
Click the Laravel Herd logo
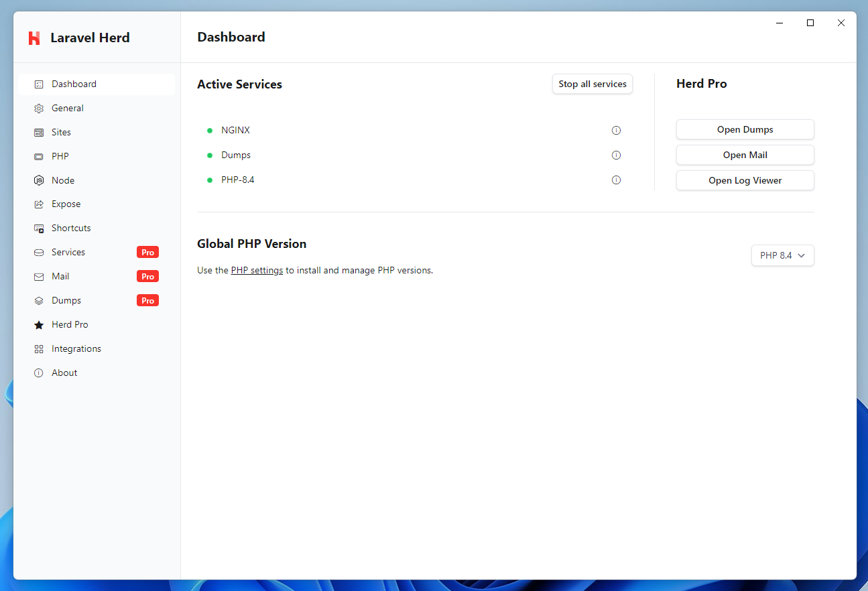point(34,38)
